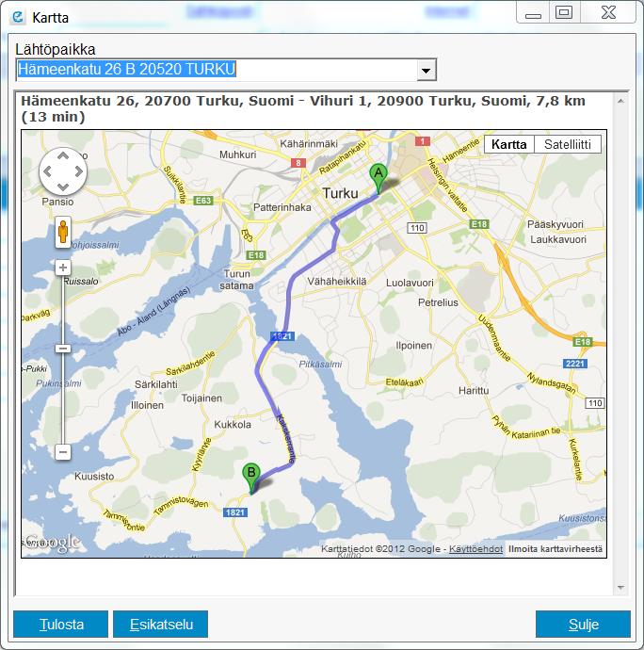The width and height of the screenshot is (644, 650).
Task: Click the E63 road sign near Pansio
Action: [x=203, y=201]
